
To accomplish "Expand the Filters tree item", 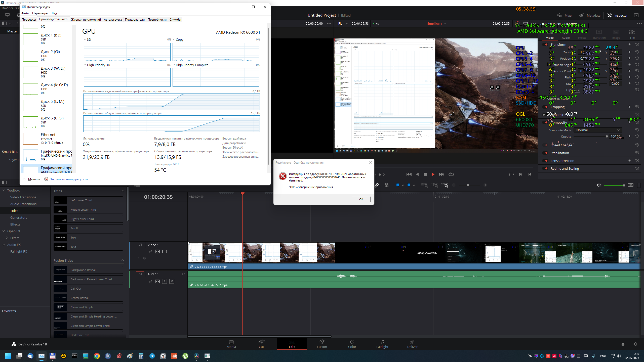I will (x=7, y=238).
